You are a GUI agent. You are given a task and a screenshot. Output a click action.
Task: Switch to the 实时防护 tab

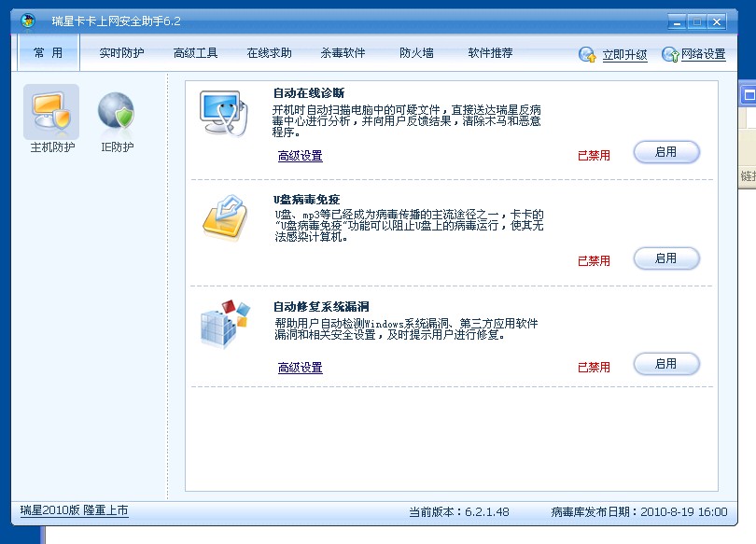click(x=121, y=53)
